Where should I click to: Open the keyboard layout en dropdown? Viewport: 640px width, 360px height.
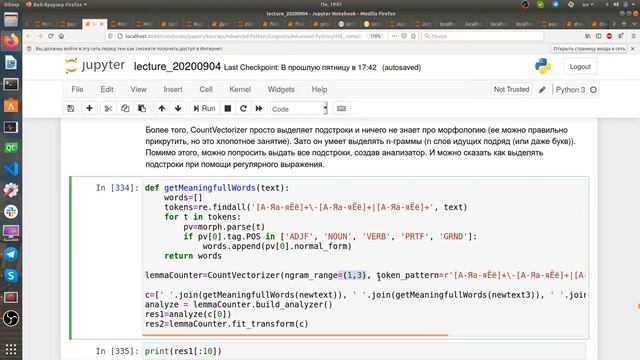click(x=588, y=4)
